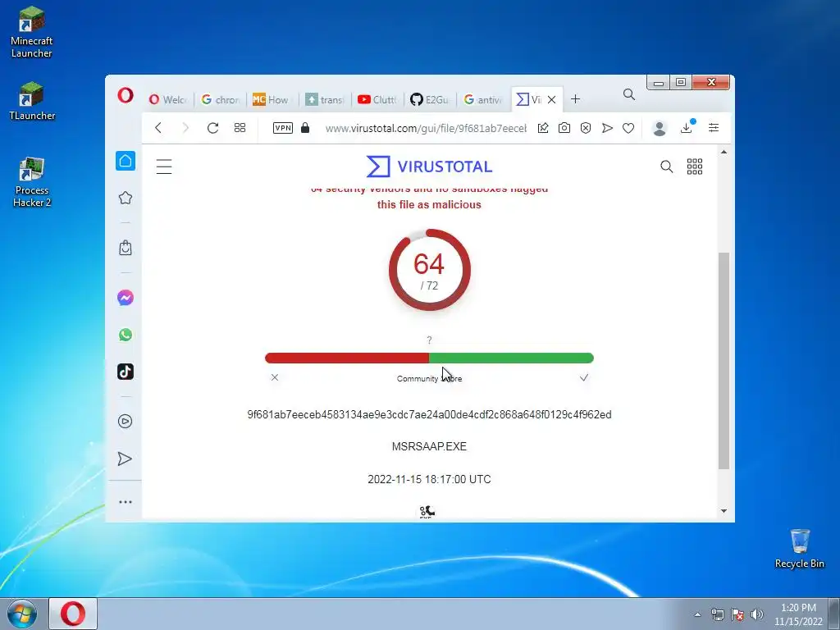Take a snapshot with camera icon
Screen dimensions: 840x630
(x=564, y=127)
